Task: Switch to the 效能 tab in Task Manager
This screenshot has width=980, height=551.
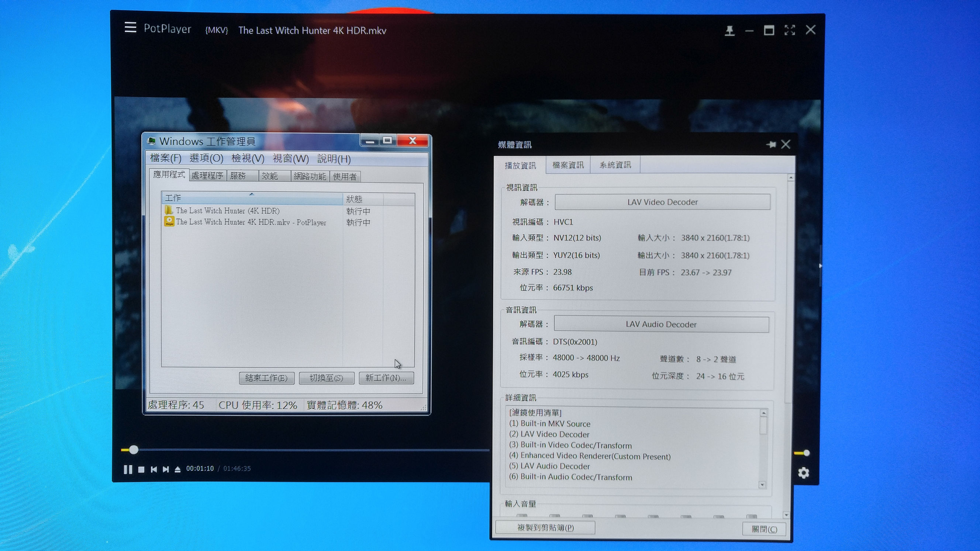Action: coord(274,176)
